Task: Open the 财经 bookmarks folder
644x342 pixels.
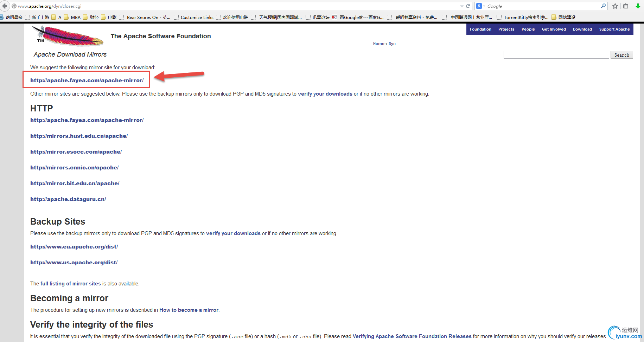Action: coord(91,17)
